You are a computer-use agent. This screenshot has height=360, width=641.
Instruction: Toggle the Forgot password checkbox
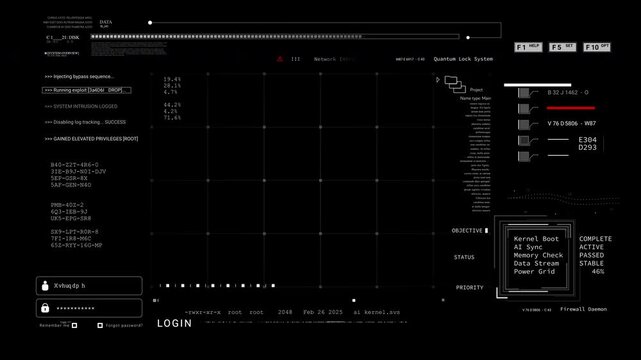pos(100,326)
